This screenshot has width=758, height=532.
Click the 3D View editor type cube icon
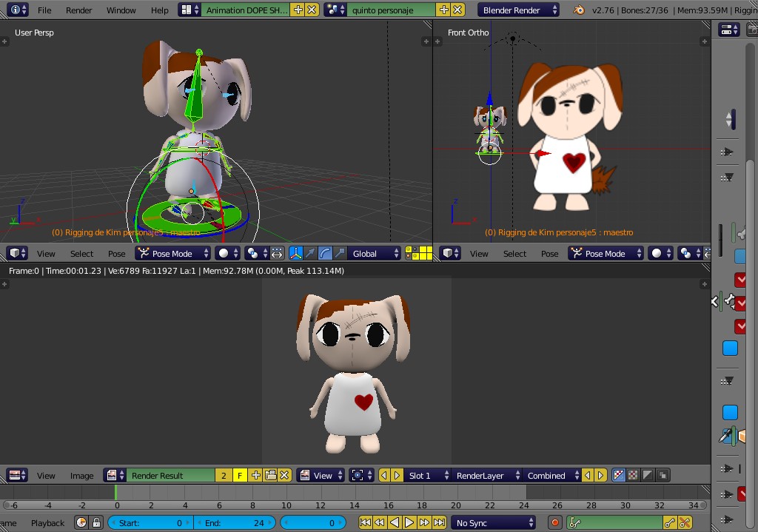pos(15,253)
